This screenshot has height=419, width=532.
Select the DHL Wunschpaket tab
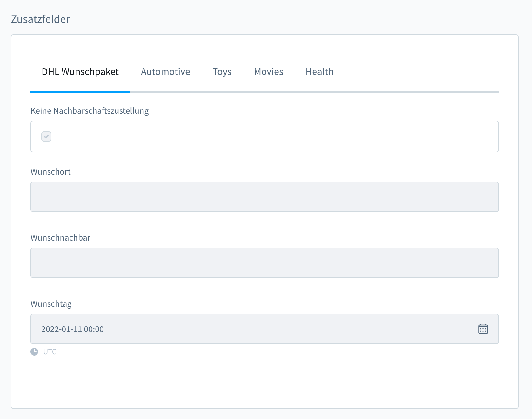(x=80, y=72)
